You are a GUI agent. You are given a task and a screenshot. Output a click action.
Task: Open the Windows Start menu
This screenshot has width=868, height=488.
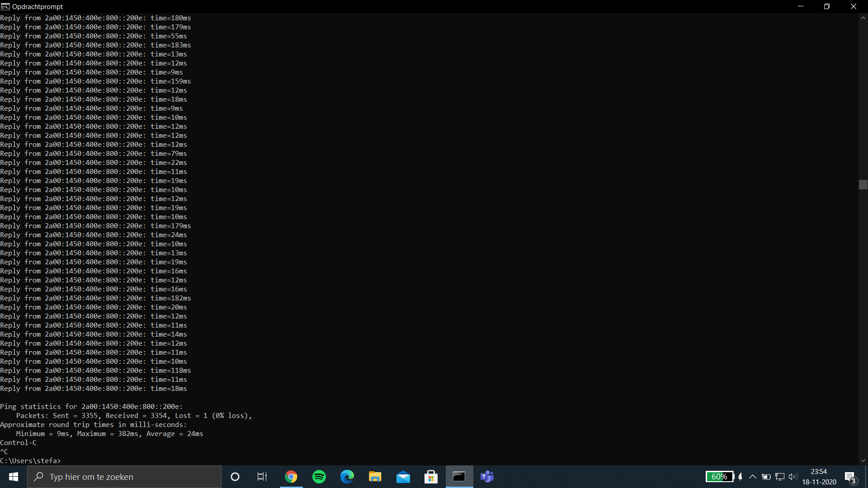(14, 477)
